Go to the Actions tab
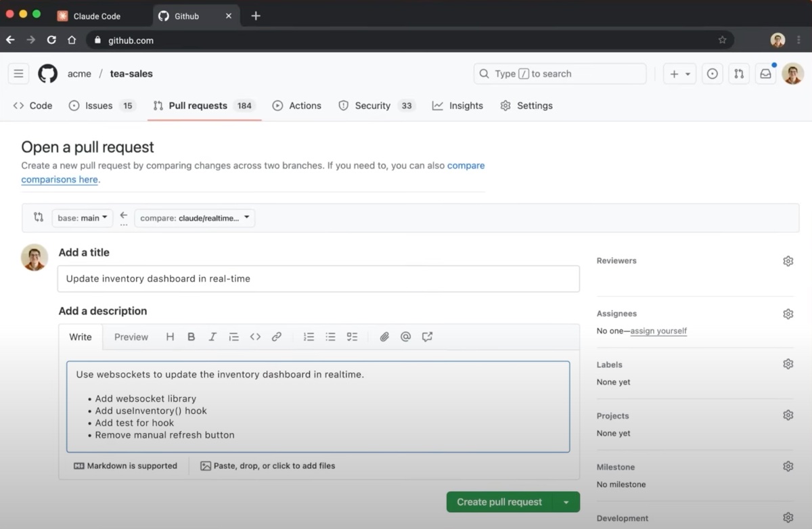Image resolution: width=812 pixels, height=529 pixels. [297, 106]
